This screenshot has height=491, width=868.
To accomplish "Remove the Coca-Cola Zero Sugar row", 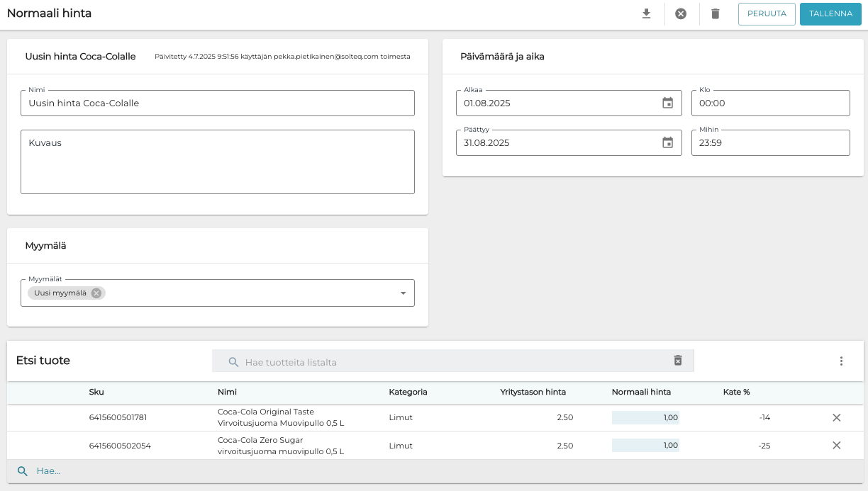I will click(x=836, y=446).
